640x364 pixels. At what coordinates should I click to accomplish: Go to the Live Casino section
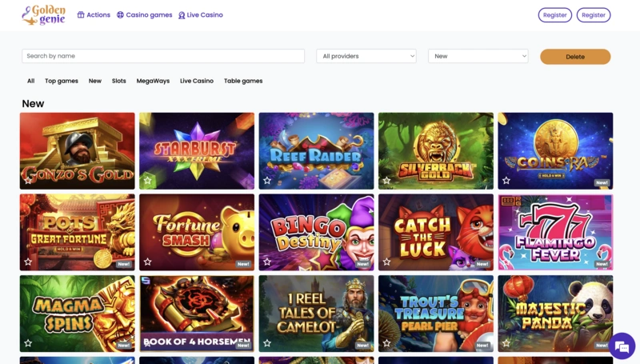tap(201, 14)
